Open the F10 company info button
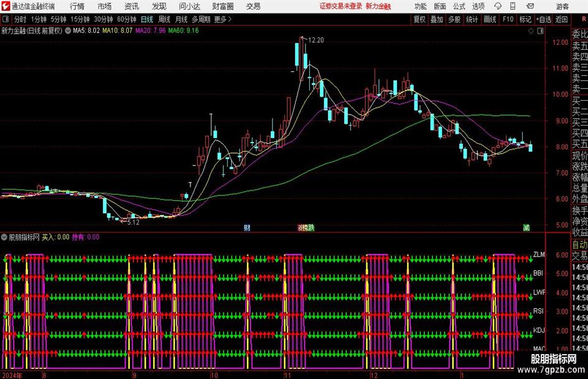The width and height of the screenshot is (588, 379). pyautogui.click(x=508, y=19)
